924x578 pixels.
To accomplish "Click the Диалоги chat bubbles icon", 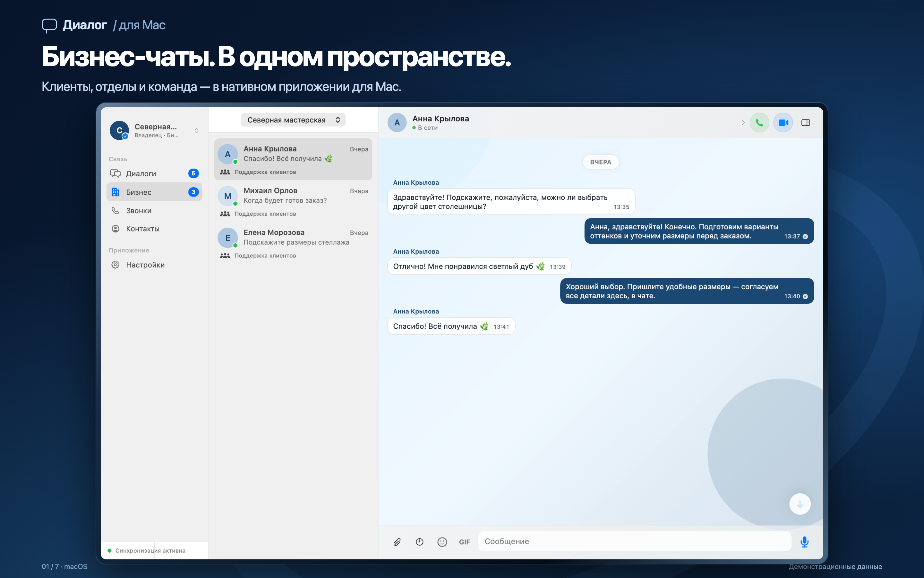I will [x=115, y=173].
